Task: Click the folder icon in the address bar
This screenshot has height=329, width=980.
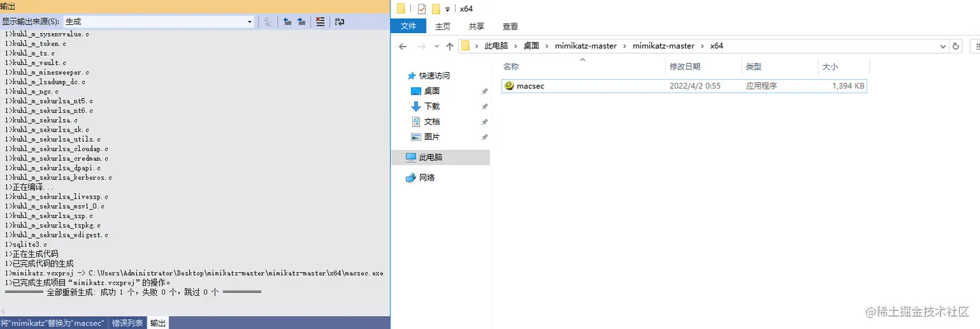Action: click(x=465, y=46)
